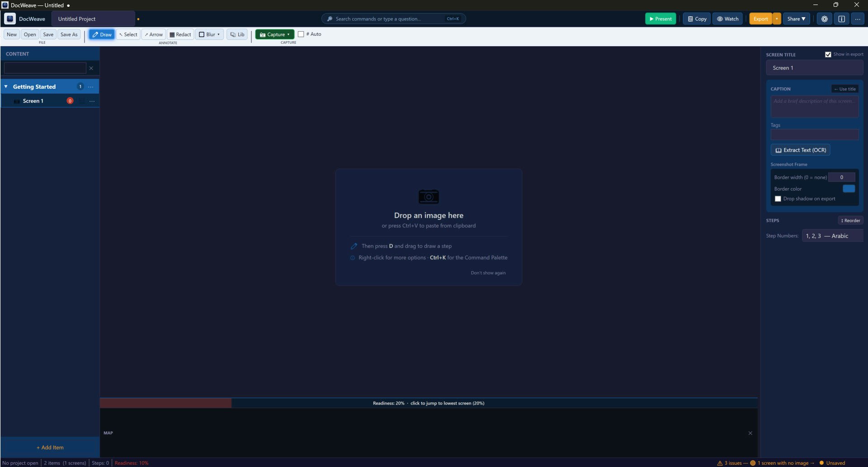Click the orange Export button
868x467 pixels.
761,19
